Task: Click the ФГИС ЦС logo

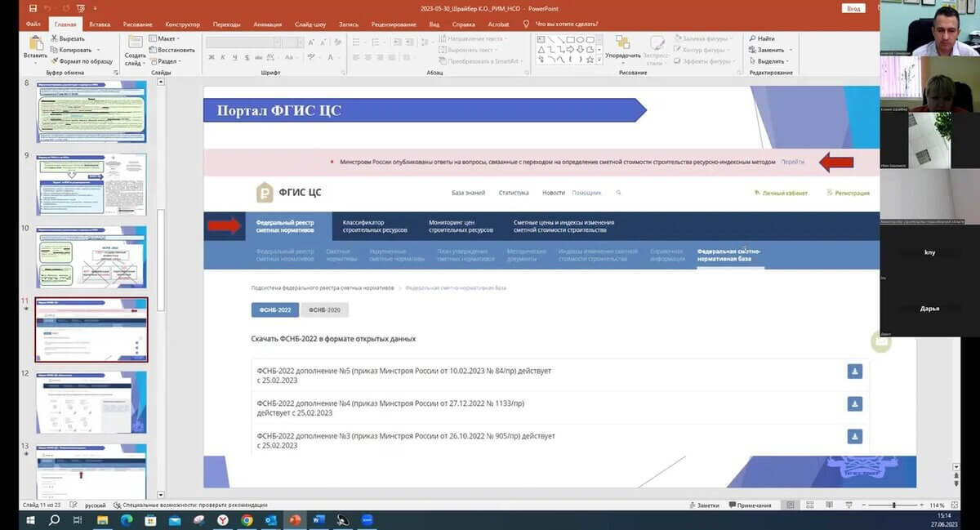Action: point(289,193)
